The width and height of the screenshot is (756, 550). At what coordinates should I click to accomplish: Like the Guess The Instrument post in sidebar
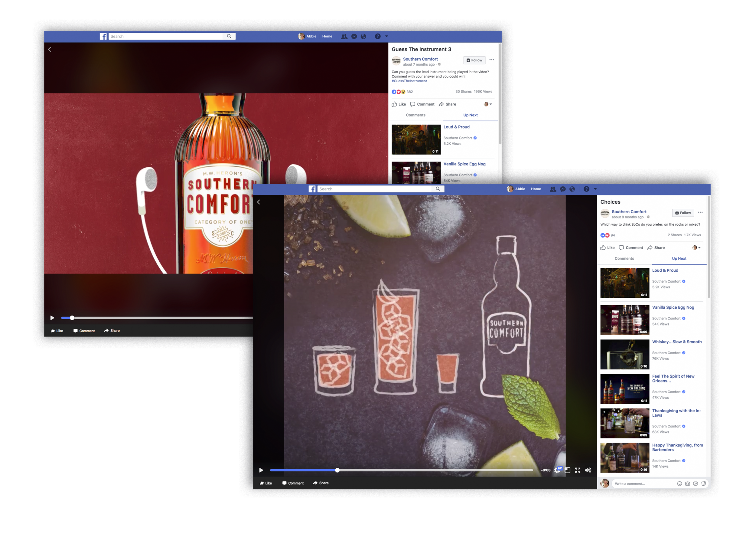399,104
